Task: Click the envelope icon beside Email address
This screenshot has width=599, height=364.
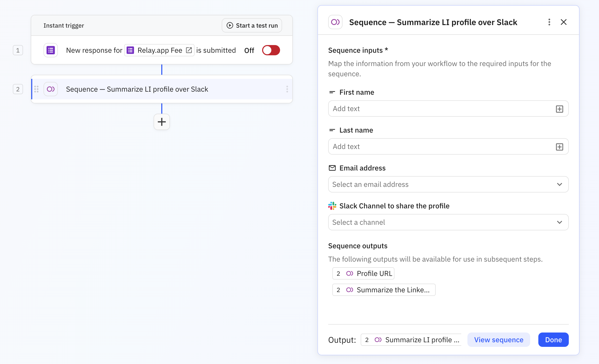Action: pos(332,168)
